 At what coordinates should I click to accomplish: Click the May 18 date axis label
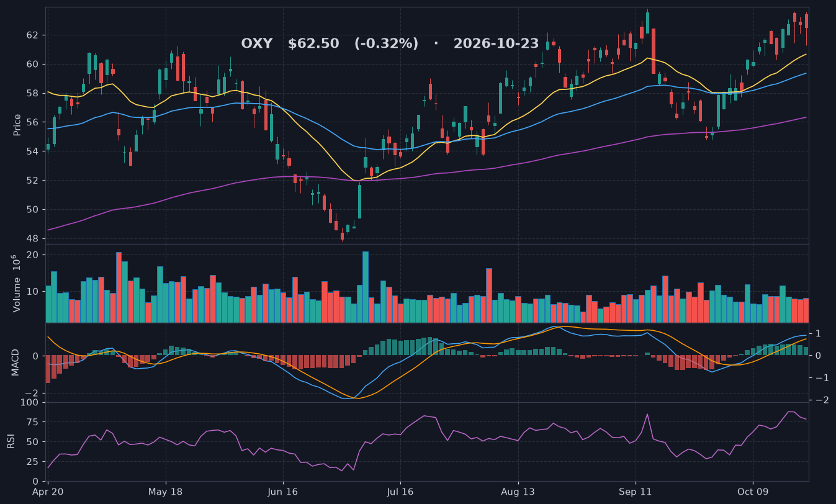[x=166, y=492]
